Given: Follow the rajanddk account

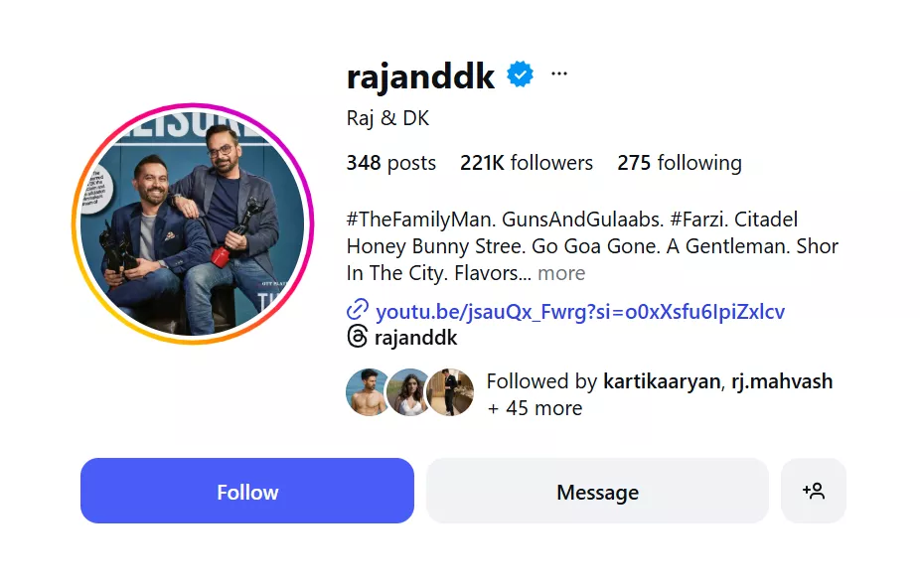Looking at the screenshot, I should pos(247,491).
